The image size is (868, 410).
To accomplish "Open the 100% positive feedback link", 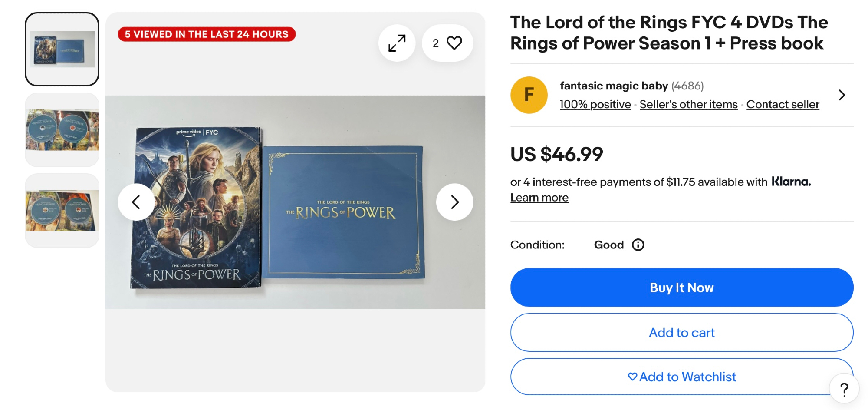I will click(x=595, y=105).
